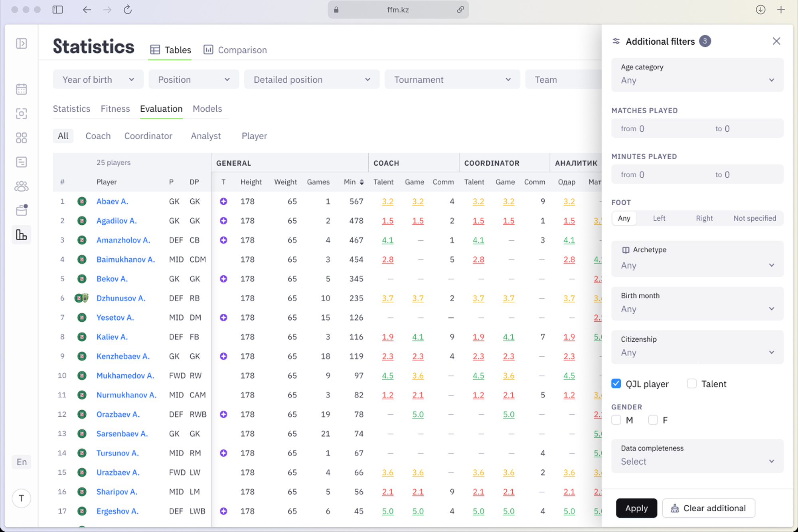
Task: Expand the Archetype dropdown
Action: [697, 259]
